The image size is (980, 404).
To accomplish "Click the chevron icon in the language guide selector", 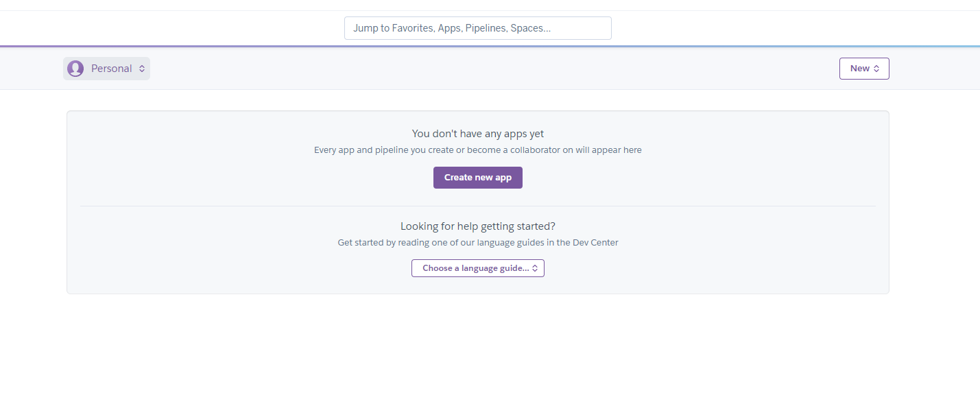I will (x=535, y=268).
